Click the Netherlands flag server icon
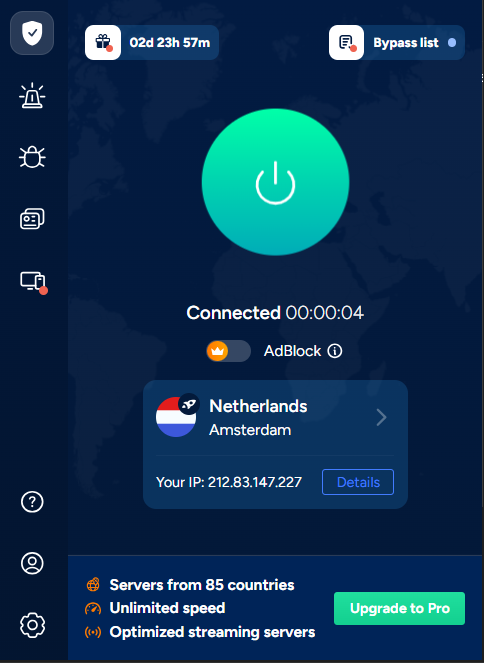Viewport: 484px width, 663px height. (x=176, y=417)
